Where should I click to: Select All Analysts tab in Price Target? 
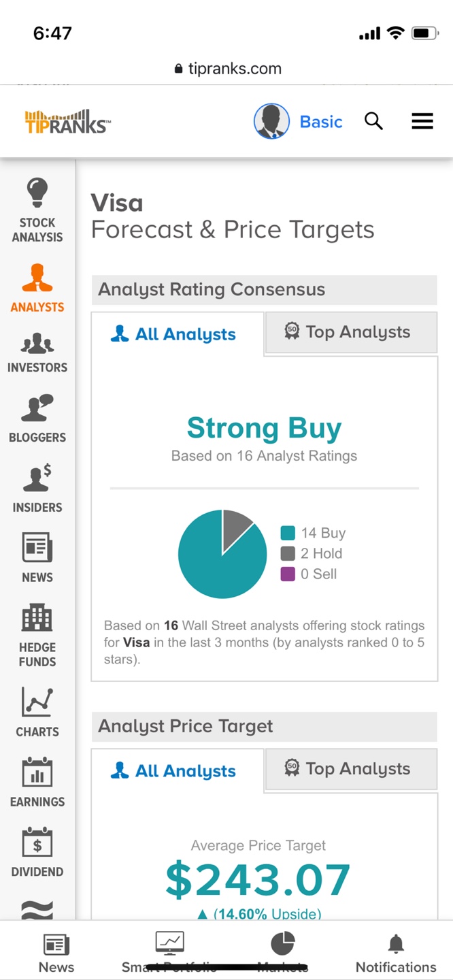tap(177, 771)
